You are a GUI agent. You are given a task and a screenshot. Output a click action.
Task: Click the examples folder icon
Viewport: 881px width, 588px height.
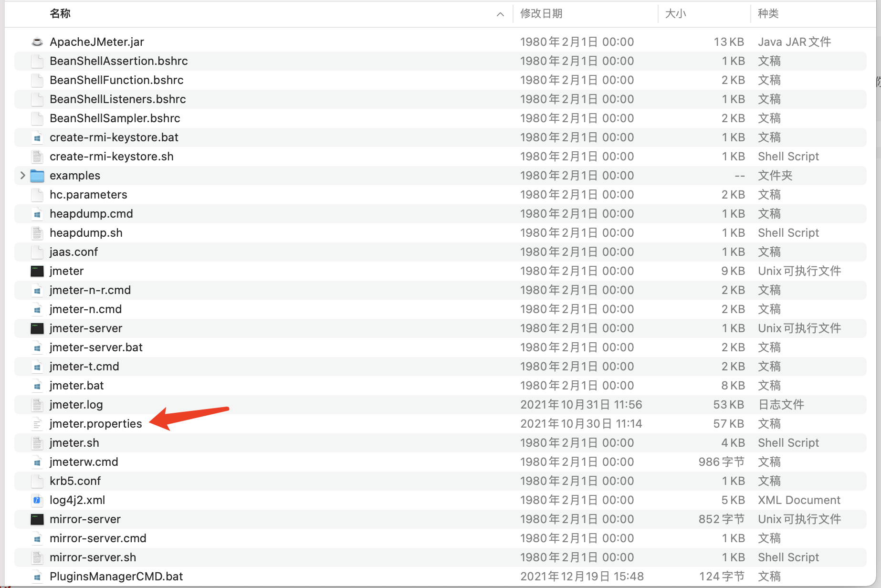tap(37, 176)
